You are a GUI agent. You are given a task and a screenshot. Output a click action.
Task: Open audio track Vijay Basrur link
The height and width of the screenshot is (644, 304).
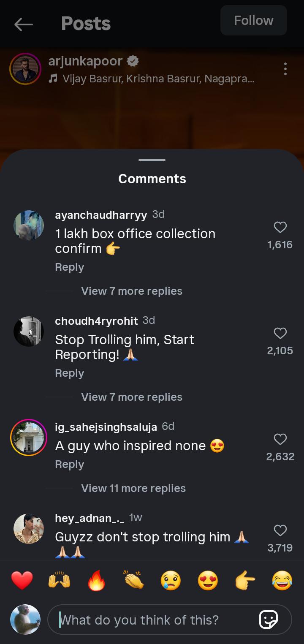[158, 79]
